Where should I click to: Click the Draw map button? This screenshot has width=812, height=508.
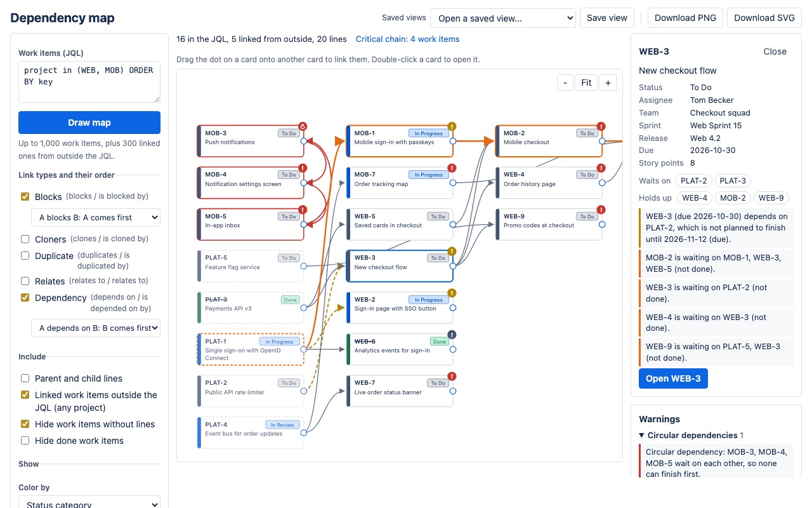89,123
